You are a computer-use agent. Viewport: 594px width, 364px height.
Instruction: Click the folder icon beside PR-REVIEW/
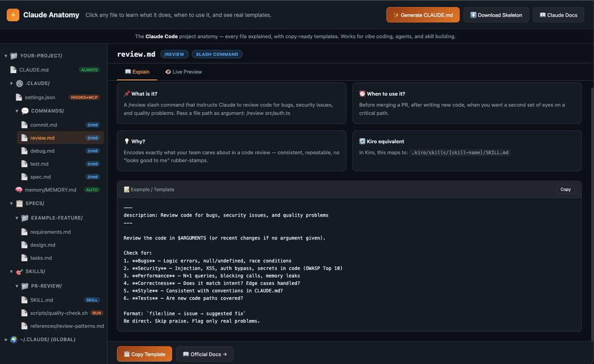(25, 286)
